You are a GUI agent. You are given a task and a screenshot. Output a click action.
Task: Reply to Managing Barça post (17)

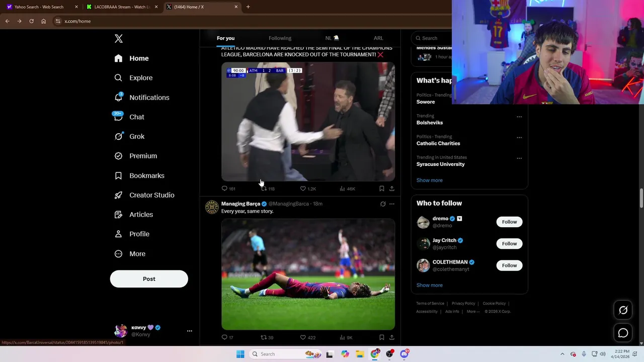227,337
